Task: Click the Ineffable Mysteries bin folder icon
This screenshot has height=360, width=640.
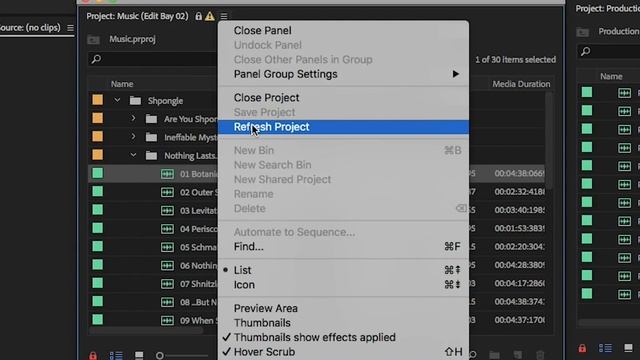Action: pos(151,137)
